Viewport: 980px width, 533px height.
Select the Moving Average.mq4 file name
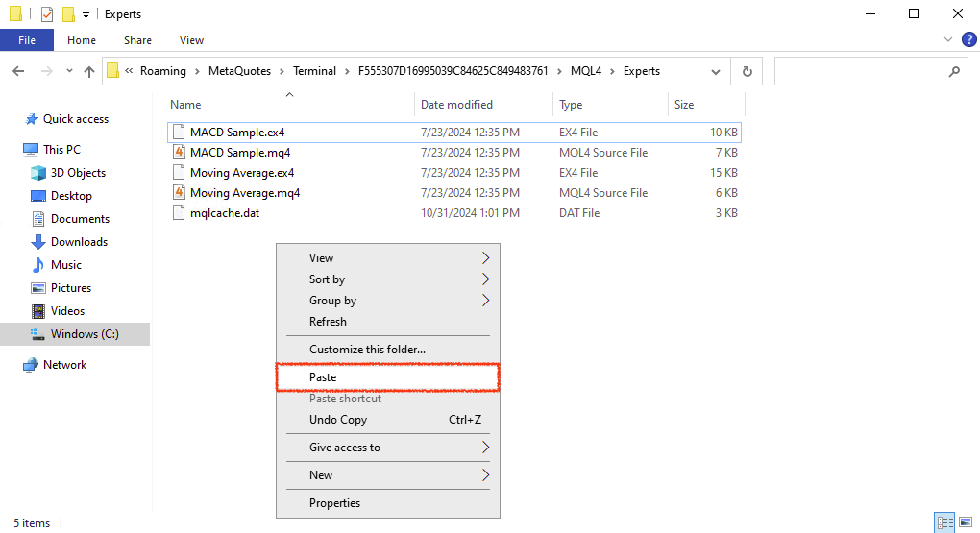[245, 192]
